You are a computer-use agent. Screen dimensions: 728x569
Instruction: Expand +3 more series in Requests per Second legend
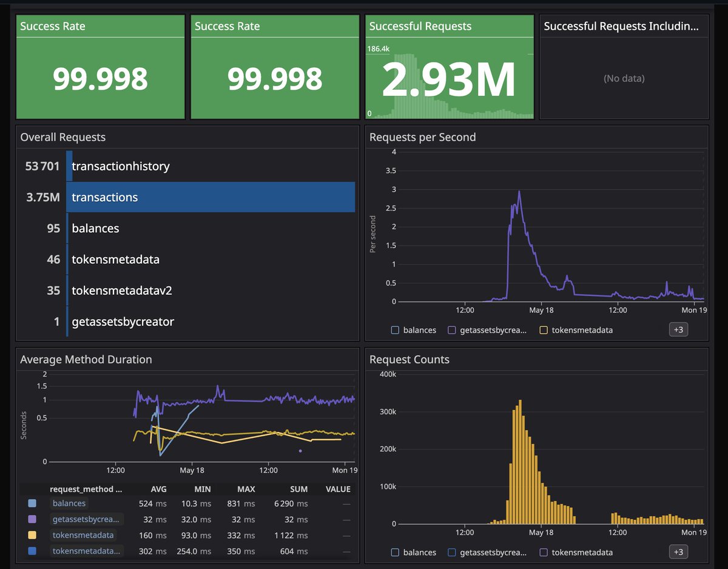pyautogui.click(x=679, y=330)
